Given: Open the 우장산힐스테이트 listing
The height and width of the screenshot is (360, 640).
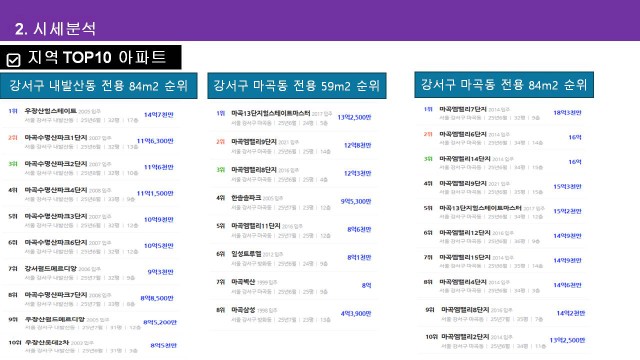Looking at the screenshot, I should (x=51, y=111).
